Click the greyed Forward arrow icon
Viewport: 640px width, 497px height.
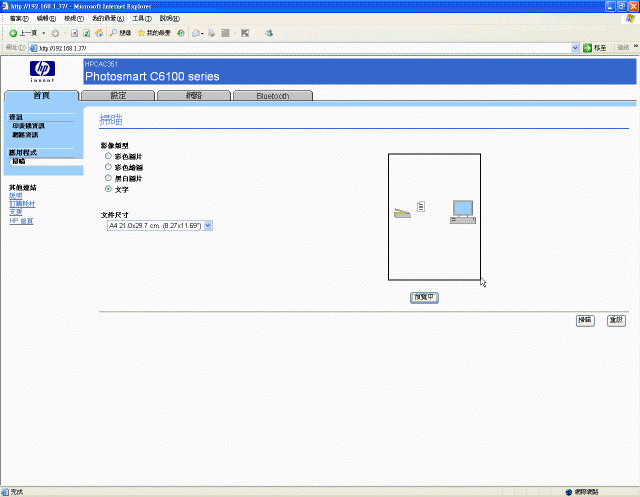(55, 33)
